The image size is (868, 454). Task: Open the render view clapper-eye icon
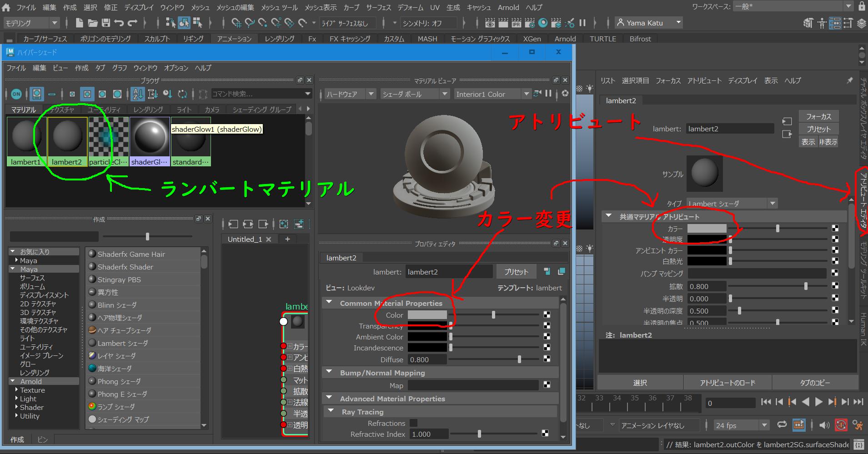click(490, 23)
